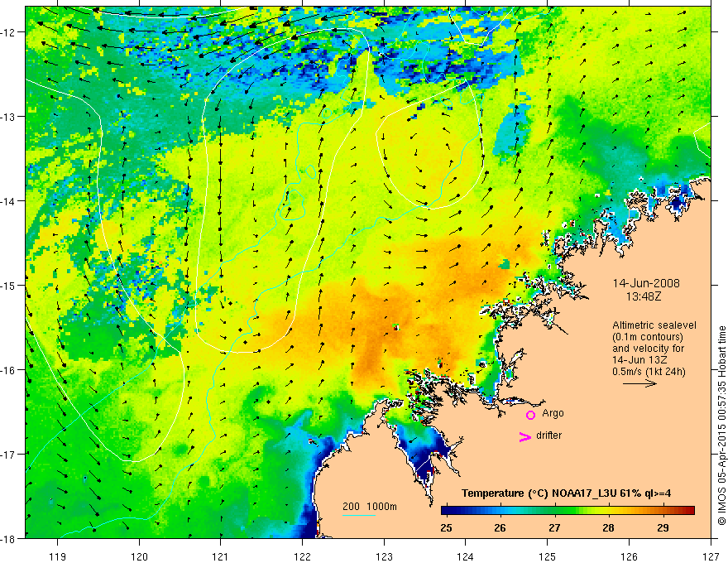Click the longitude label 126

630,557
